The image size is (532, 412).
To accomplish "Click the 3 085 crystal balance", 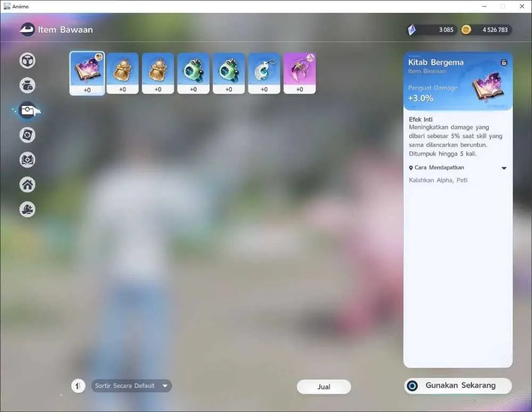I will coord(446,30).
